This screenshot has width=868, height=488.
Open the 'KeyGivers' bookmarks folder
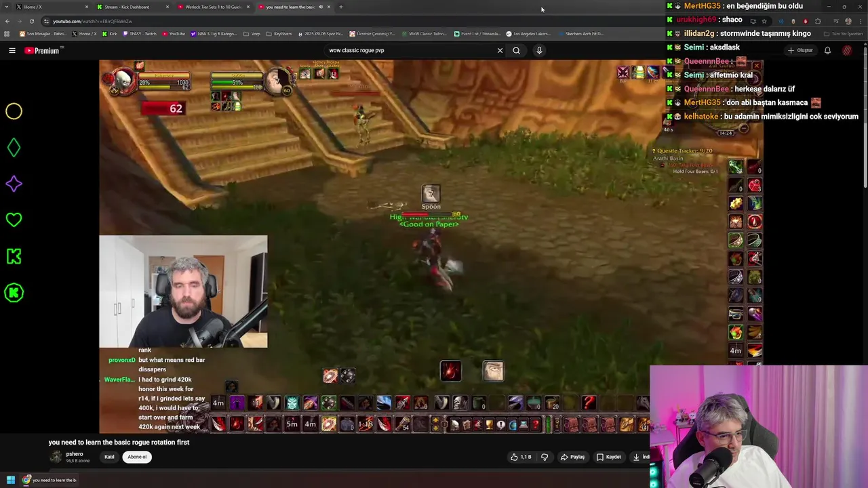coord(279,33)
